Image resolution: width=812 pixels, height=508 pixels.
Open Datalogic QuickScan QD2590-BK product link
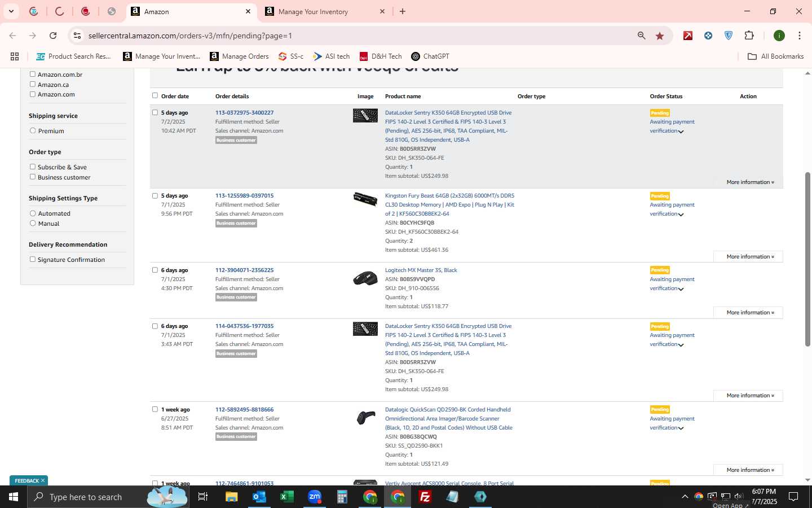pyautogui.click(x=449, y=418)
